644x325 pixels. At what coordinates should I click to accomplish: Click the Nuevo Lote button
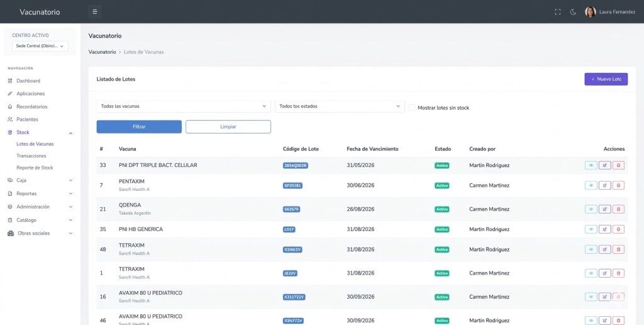click(x=606, y=79)
